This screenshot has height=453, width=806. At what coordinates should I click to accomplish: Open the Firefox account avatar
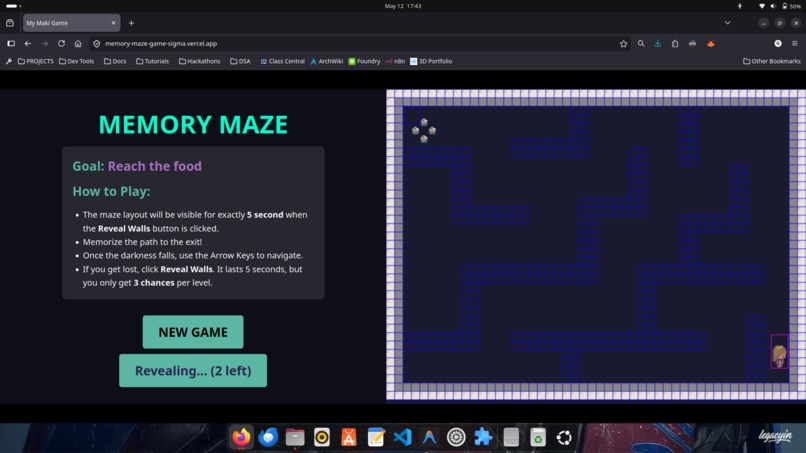tap(778, 44)
